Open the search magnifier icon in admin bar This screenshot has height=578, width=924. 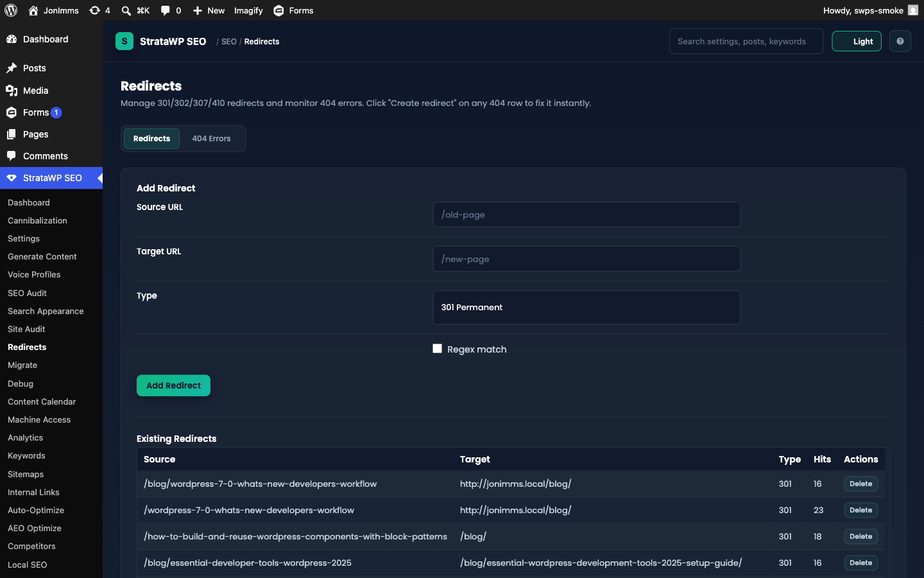[126, 10]
